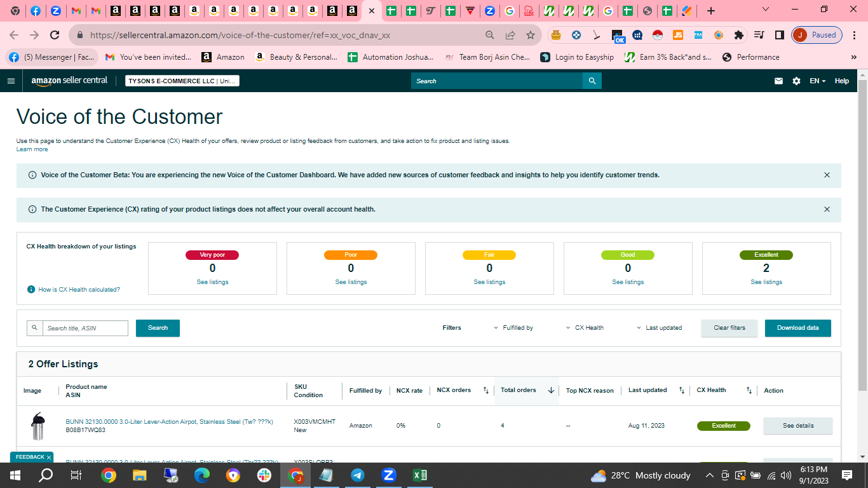
Task: Click the Download data button
Action: pos(797,328)
